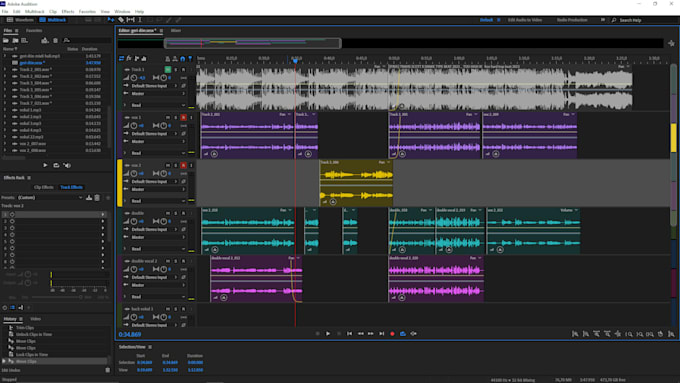Switch to Waveform view button
680x383 pixels.
(x=20, y=20)
